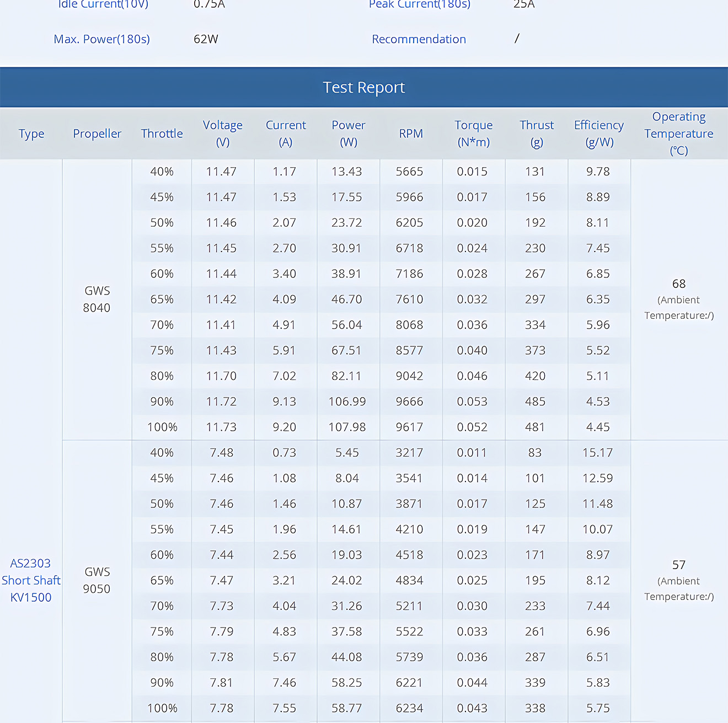Image resolution: width=728 pixels, height=723 pixels.
Task: Click the Recommendation label
Action: point(419,39)
